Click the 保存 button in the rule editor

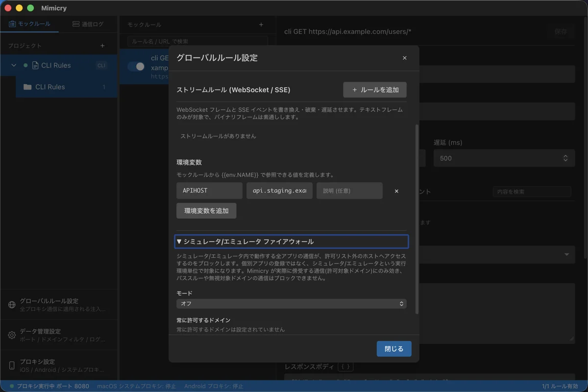(x=561, y=31)
